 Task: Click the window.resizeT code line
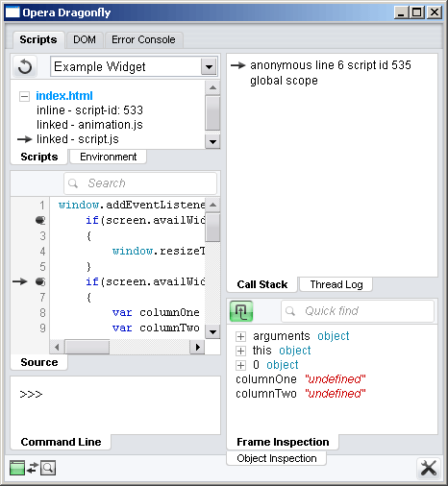tap(159, 251)
